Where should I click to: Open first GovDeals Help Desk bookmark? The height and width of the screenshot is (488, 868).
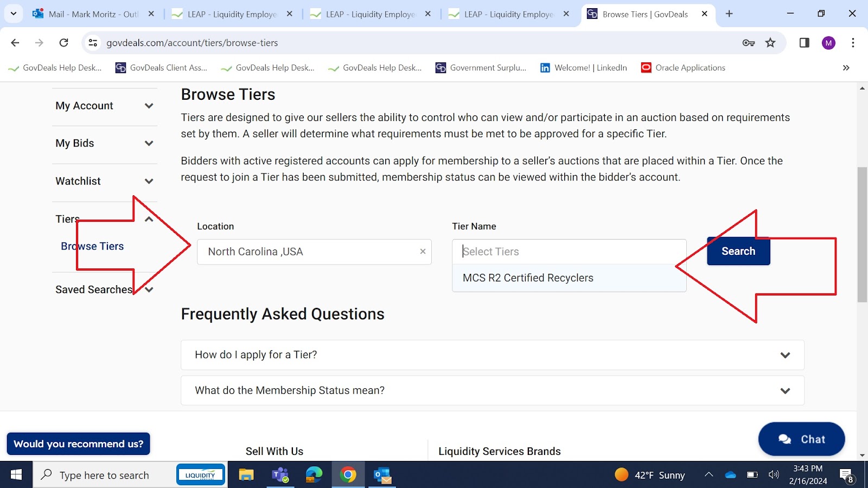click(55, 68)
